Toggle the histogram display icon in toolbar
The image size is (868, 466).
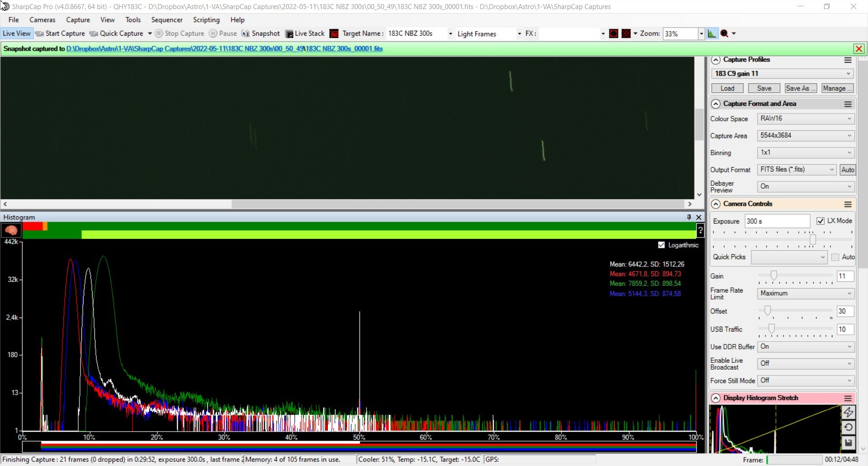point(712,33)
